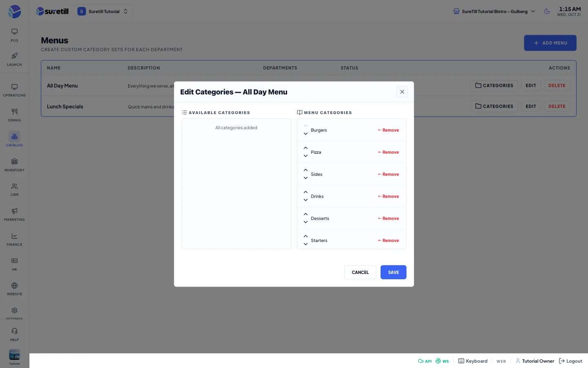Save the category changes

point(393,272)
